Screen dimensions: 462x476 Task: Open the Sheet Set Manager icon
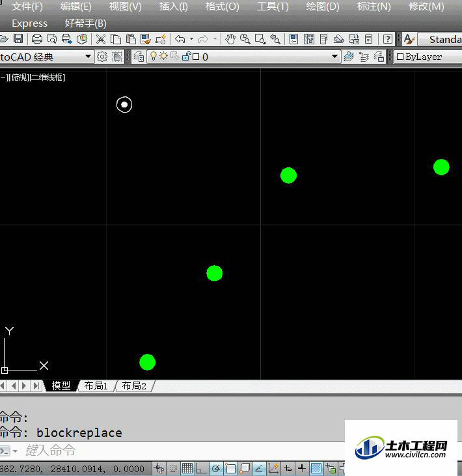point(339,39)
